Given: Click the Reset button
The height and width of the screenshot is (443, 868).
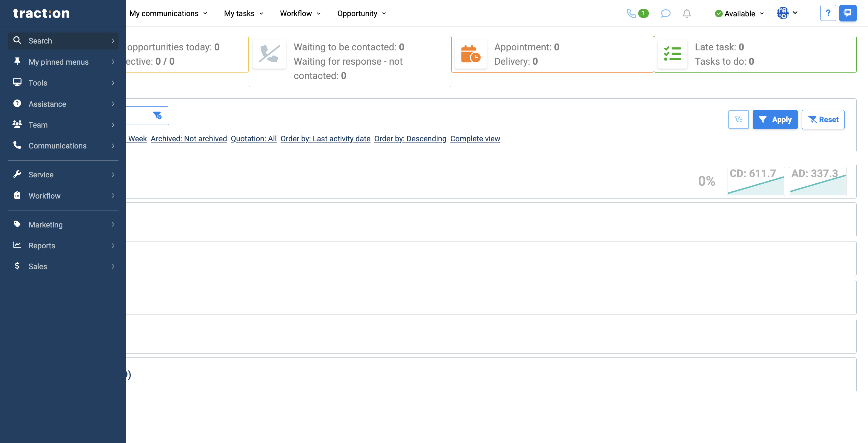Looking at the screenshot, I should point(823,119).
